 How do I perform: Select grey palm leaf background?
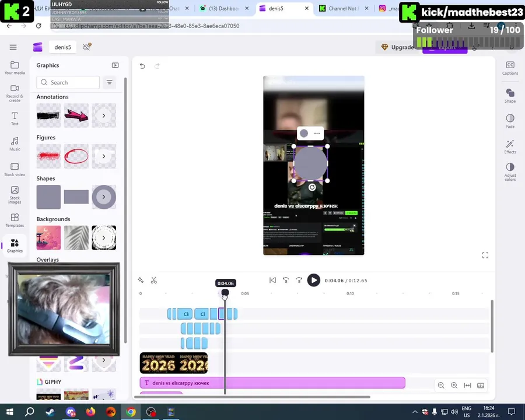click(76, 238)
